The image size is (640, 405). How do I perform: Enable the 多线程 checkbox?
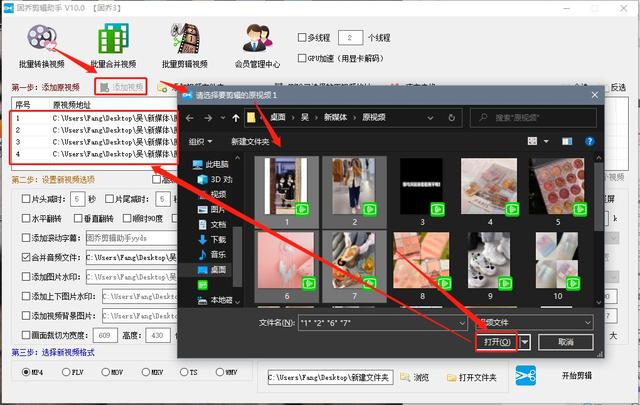pos(302,38)
